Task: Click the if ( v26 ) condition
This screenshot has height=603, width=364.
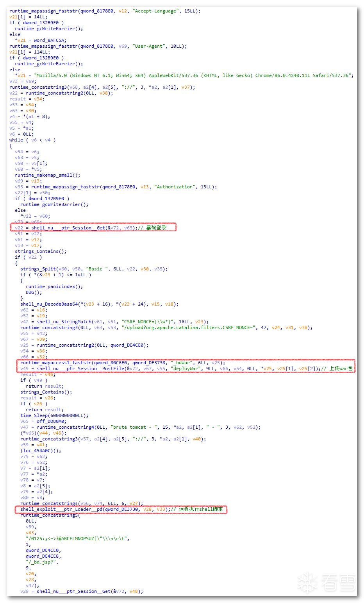Action: [34, 404]
